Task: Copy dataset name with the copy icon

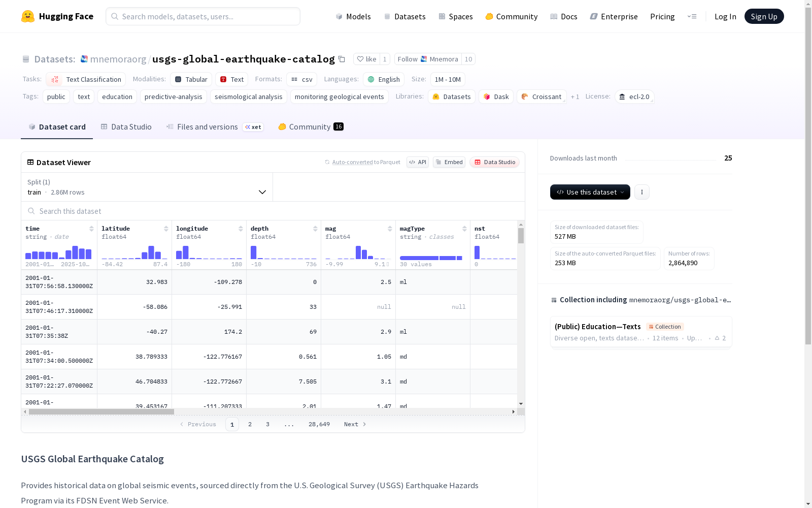Action: 342,59
